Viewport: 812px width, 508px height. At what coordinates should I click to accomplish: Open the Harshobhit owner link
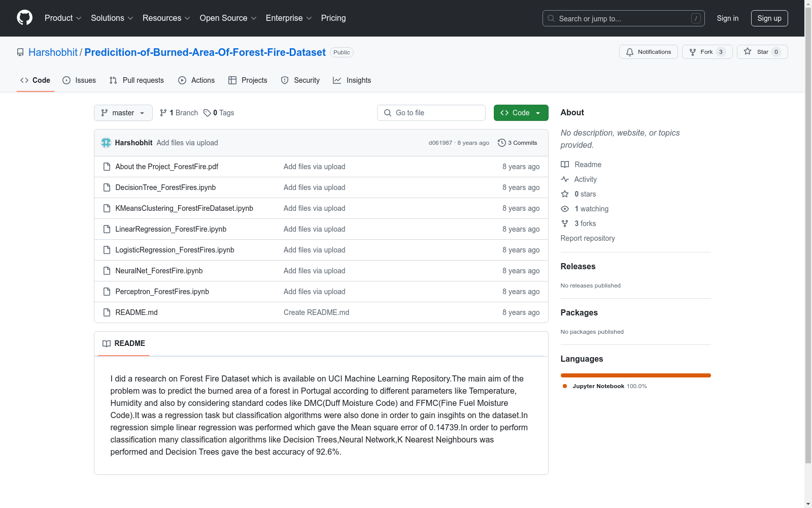tap(53, 52)
